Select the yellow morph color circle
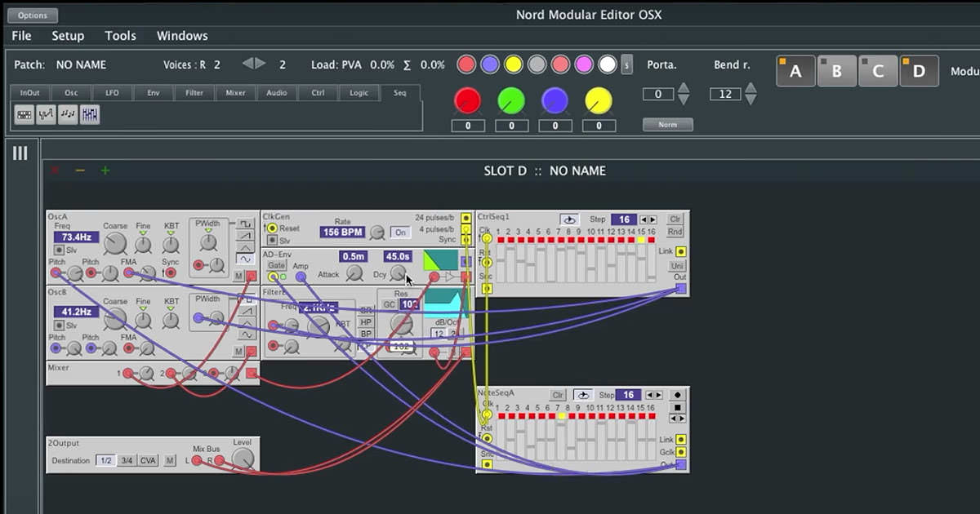980x514 pixels. (x=513, y=64)
